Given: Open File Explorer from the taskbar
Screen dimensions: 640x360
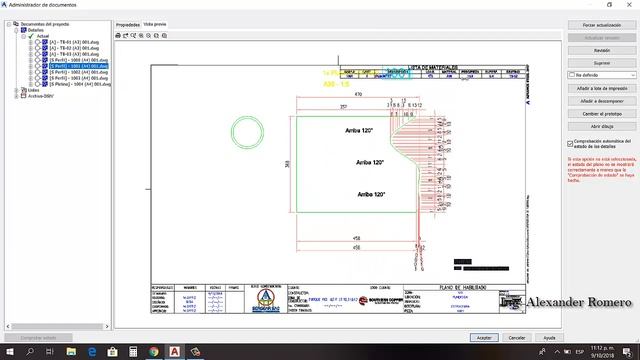Looking at the screenshot, I should 71,351.
